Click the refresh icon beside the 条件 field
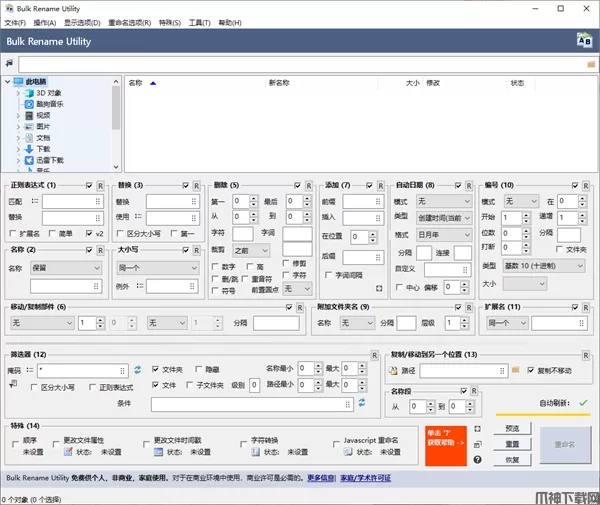The width and height of the screenshot is (600, 505). [362, 403]
